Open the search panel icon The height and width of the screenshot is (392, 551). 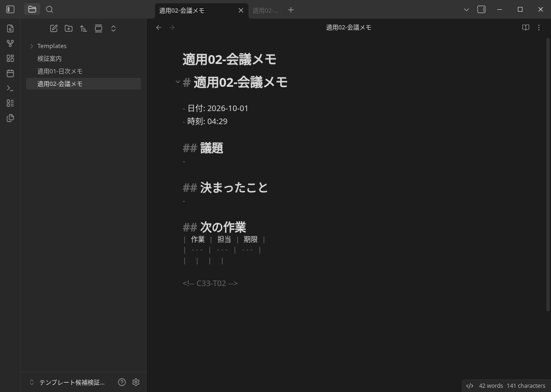tap(49, 9)
